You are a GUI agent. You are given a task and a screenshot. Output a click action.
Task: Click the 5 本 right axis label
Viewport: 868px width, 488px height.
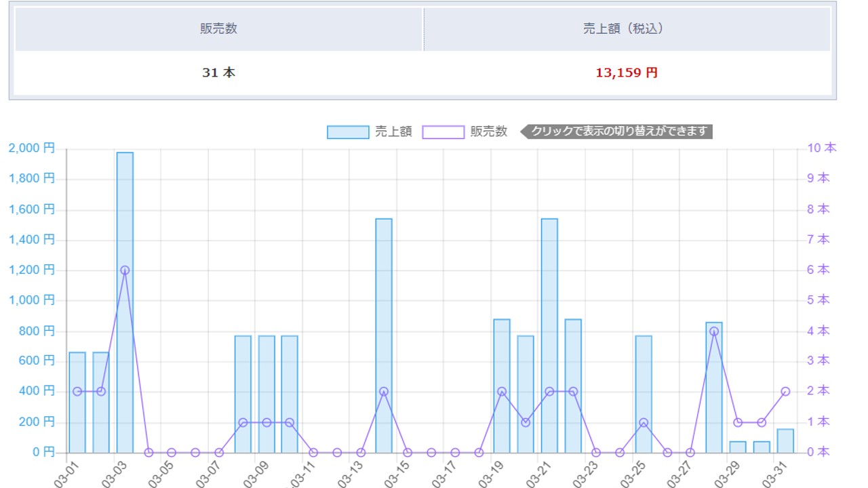pyautogui.click(x=818, y=300)
